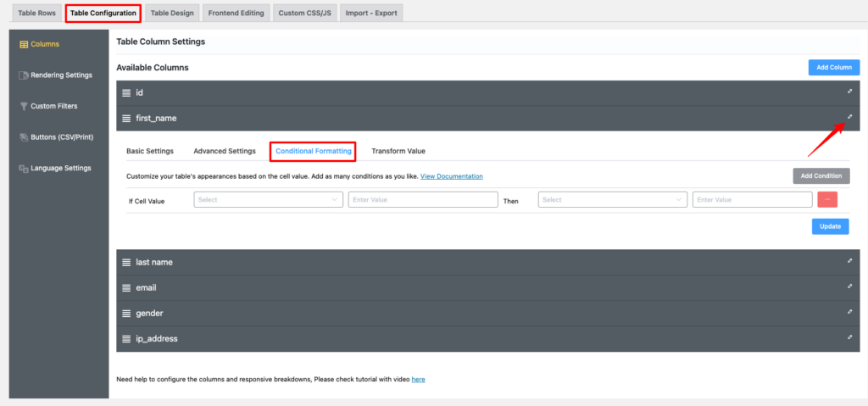The image size is (868, 406).
Task: Open the Transform Value sub-tab
Action: pyautogui.click(x=398, y=151)
